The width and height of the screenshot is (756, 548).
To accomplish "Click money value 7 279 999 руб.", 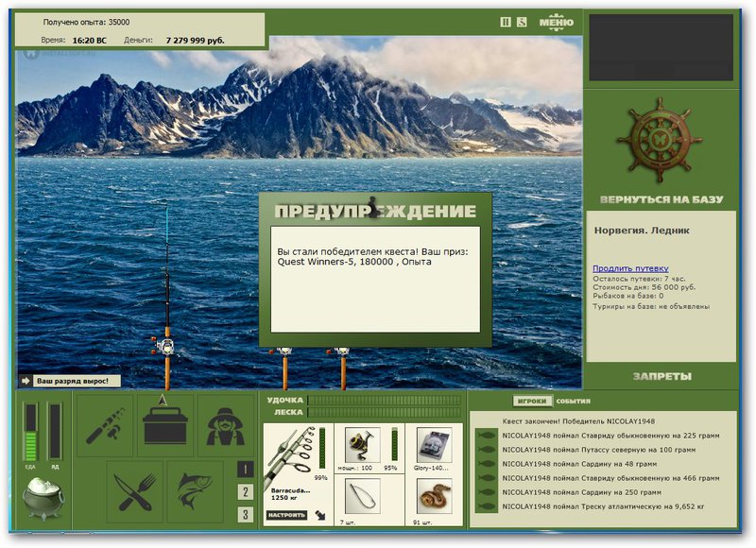I will tap(195, 41).
